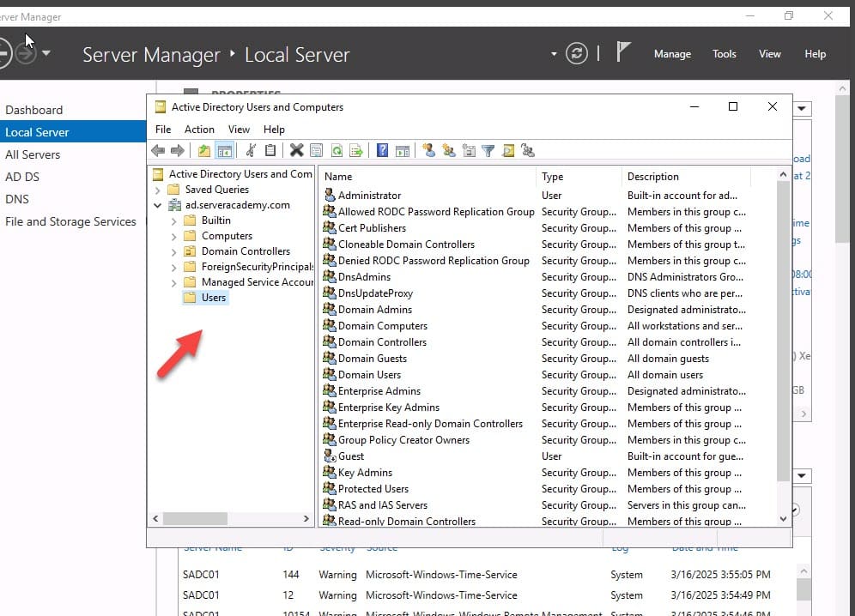Click the Refresh toolbar icon in ADUC
The image size is (855, 616).
[337, 151]
